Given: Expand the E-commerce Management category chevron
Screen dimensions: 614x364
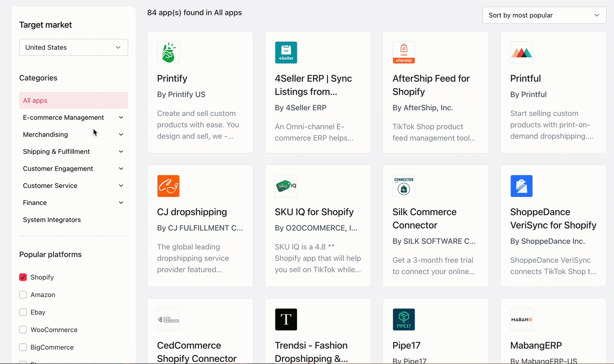Looking at the screenshot, I should click(121, 117).
